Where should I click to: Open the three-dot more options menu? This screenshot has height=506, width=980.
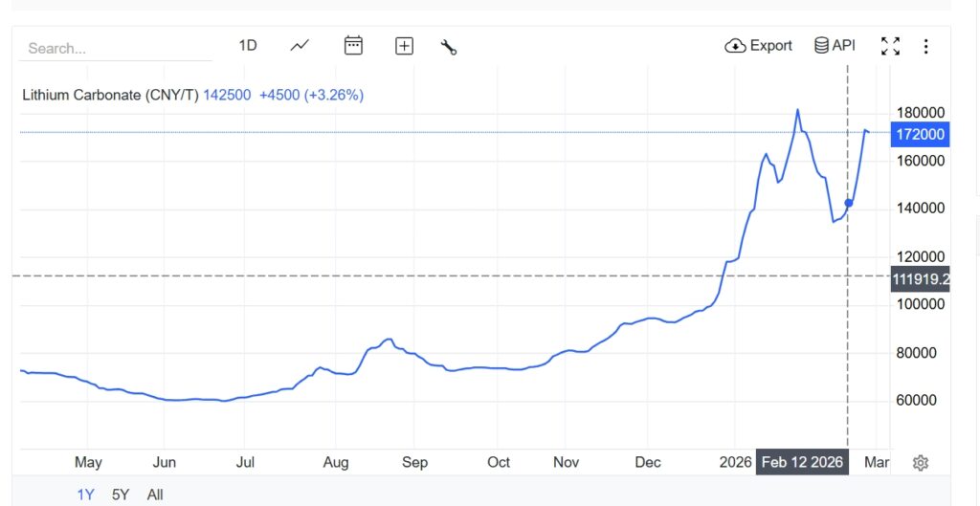coord(925,46)
